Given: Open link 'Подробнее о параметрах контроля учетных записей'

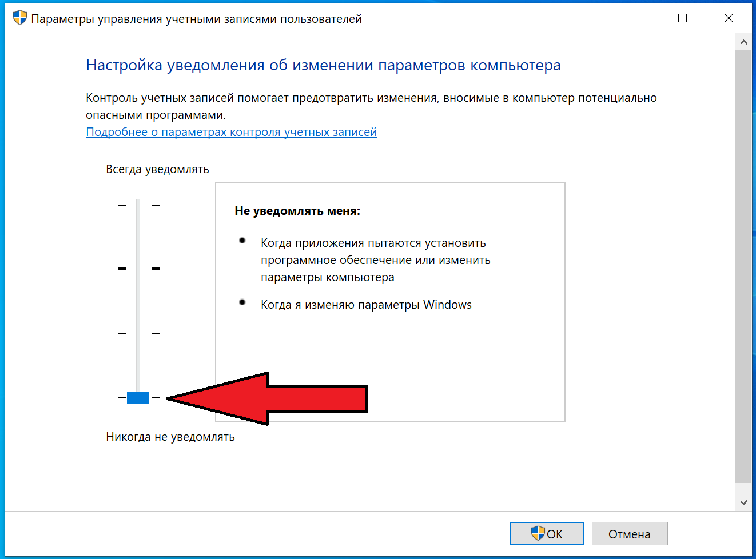Looking at the screenshot, I should click(231, 132).
